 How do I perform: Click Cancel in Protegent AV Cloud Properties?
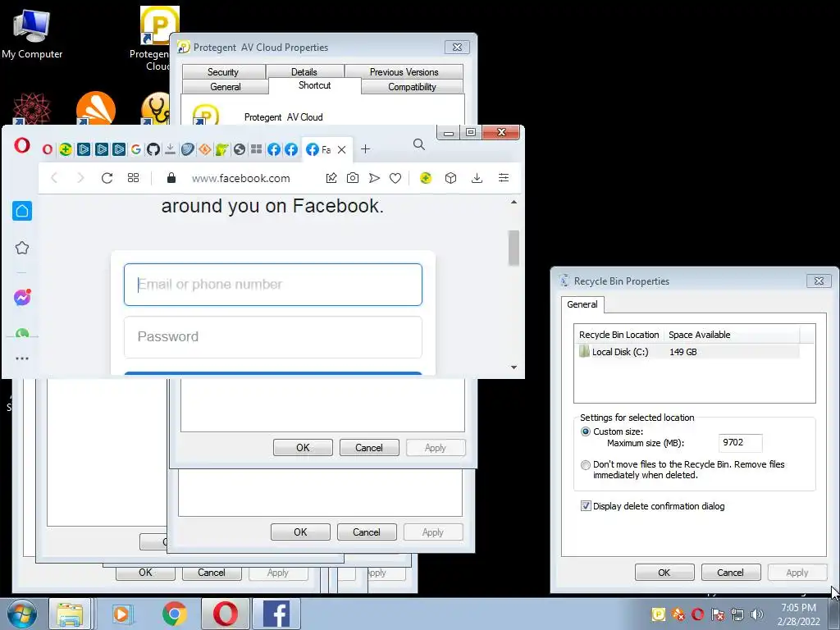pyautogui.click(x=369, y=447)
